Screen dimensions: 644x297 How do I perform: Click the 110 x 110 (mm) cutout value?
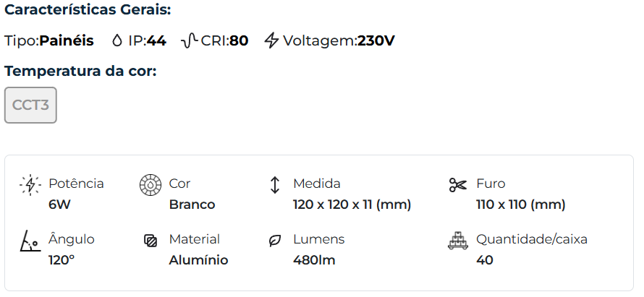(x=520, y=205)
